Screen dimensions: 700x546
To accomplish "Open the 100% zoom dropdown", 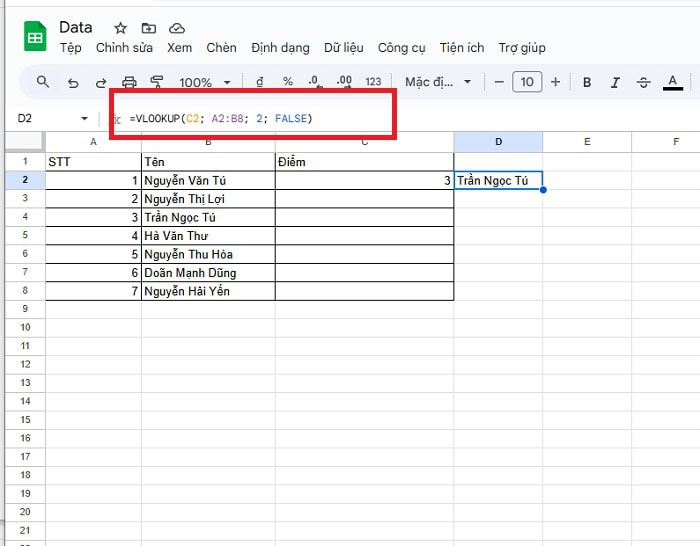I will [x=205, y=82].
